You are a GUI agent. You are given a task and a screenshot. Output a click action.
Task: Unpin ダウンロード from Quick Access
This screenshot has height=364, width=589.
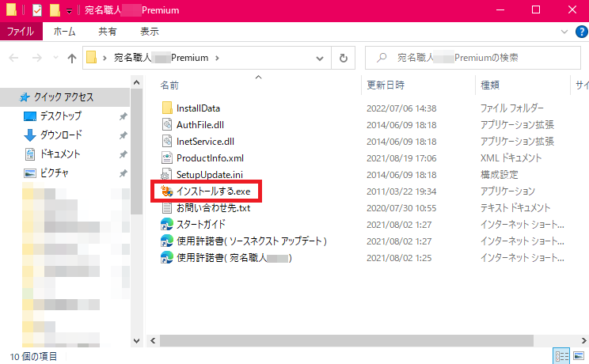tap(123, 135)
